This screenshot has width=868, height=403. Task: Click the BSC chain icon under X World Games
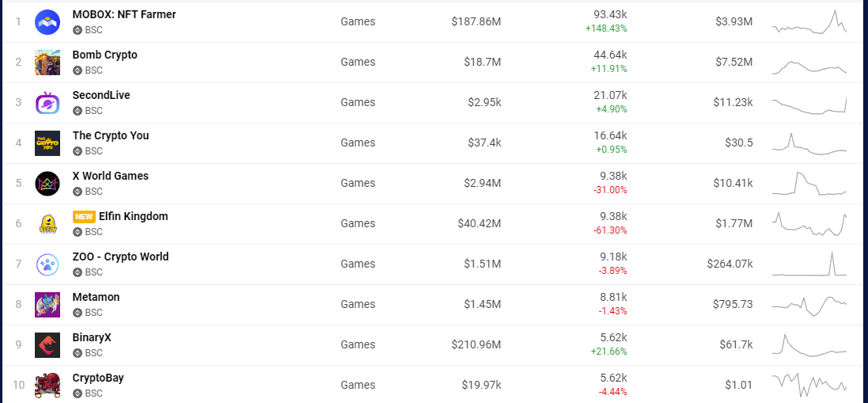click(78, 192)
